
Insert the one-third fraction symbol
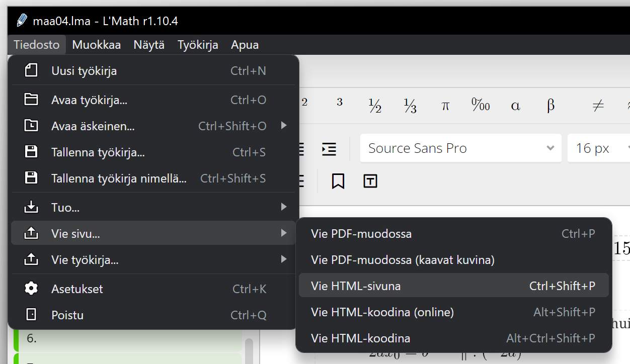coord(410,106)
